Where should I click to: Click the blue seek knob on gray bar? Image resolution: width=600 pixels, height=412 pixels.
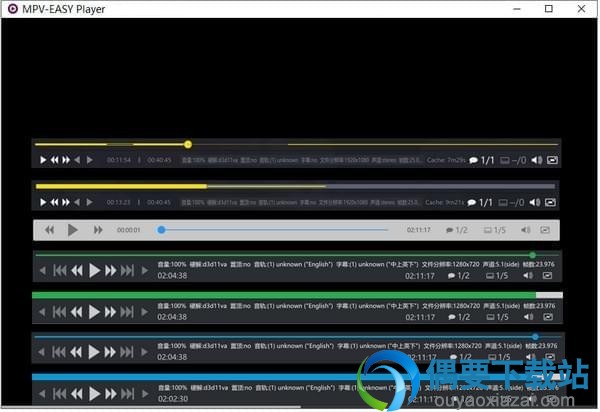click(x=161, y=230)
